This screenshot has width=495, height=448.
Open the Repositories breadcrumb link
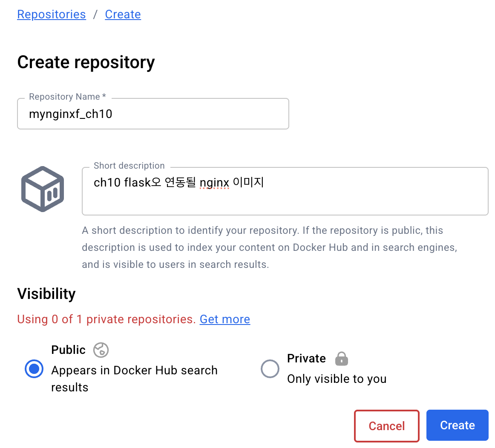pyautogui.click(x=52, y=14)
